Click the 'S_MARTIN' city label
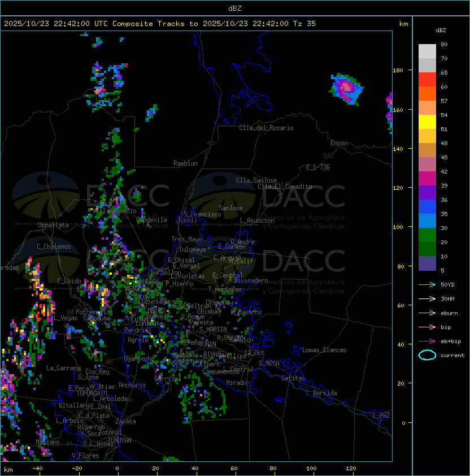The image size is (470, 476). (x=213, y=329)
